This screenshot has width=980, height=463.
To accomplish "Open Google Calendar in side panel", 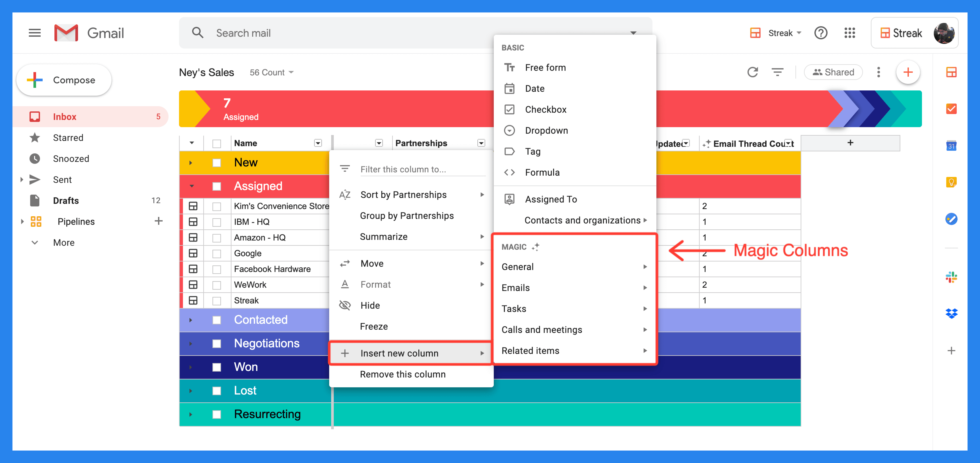I will click(951, 146).
